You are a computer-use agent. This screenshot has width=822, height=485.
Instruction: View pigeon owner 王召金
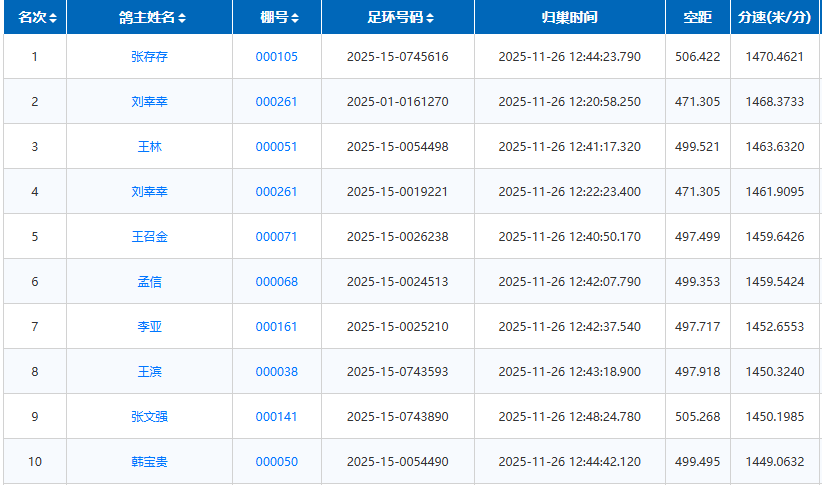(x=149, y=237)
